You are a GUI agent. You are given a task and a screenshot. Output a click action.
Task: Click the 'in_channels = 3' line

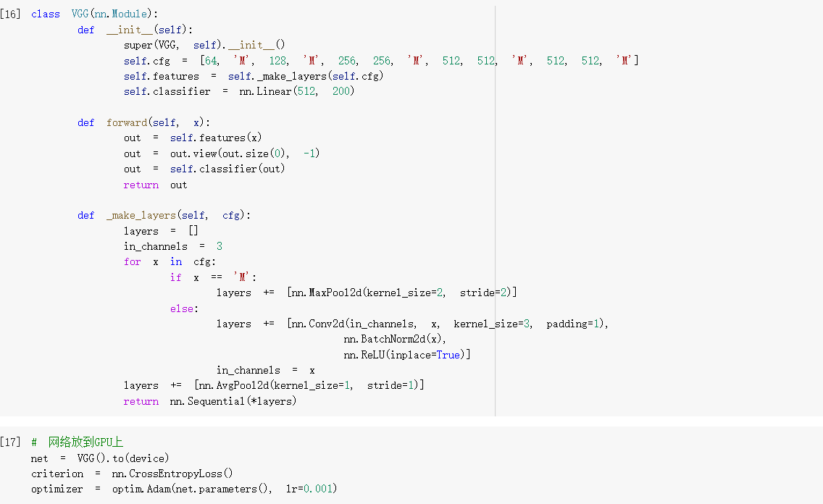coord(173,246)
